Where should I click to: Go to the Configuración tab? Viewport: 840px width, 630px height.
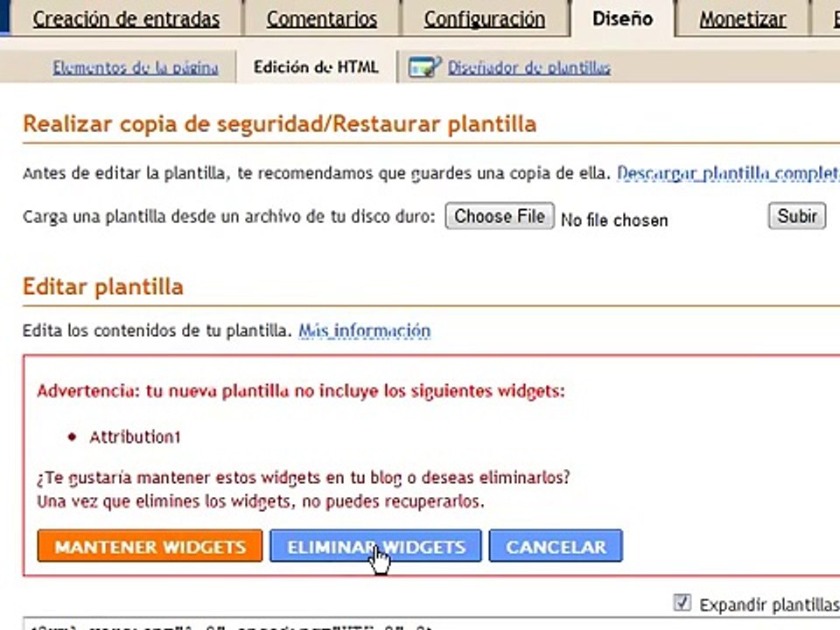coord(484,19)
